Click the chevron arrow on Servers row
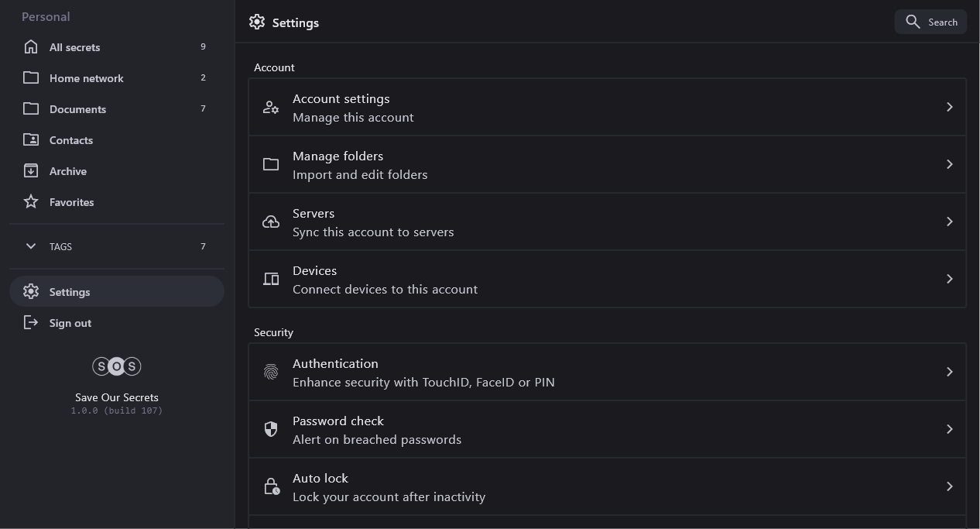This screenshot has width=980, height=529. point(949,222)
